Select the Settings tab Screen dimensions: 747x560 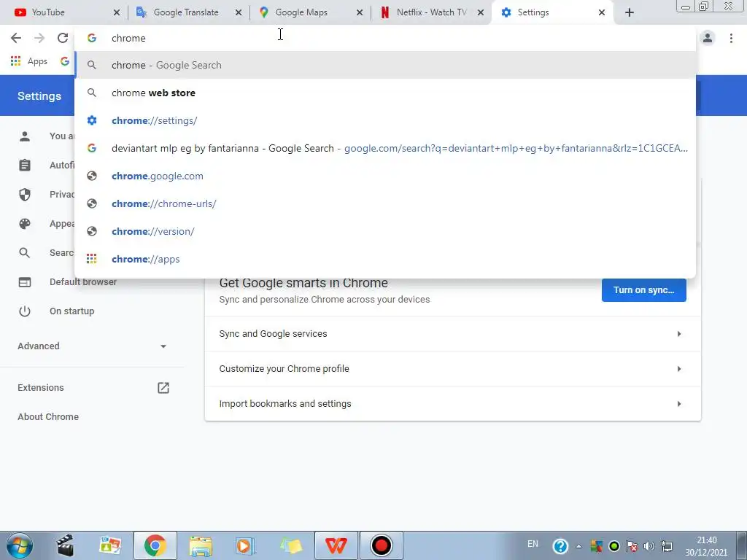click(553, 12)
